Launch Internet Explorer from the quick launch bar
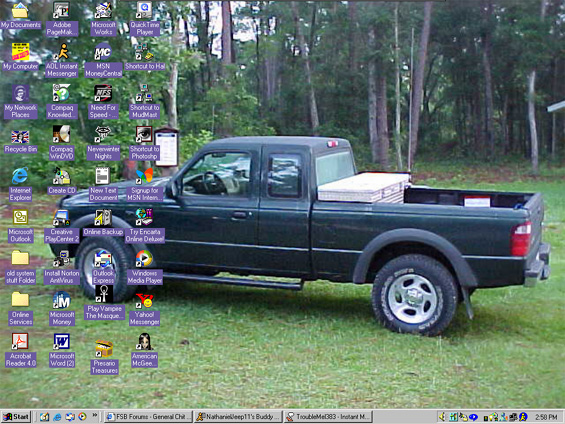Viewport: 565px width, 424px height. pos(57,417)
